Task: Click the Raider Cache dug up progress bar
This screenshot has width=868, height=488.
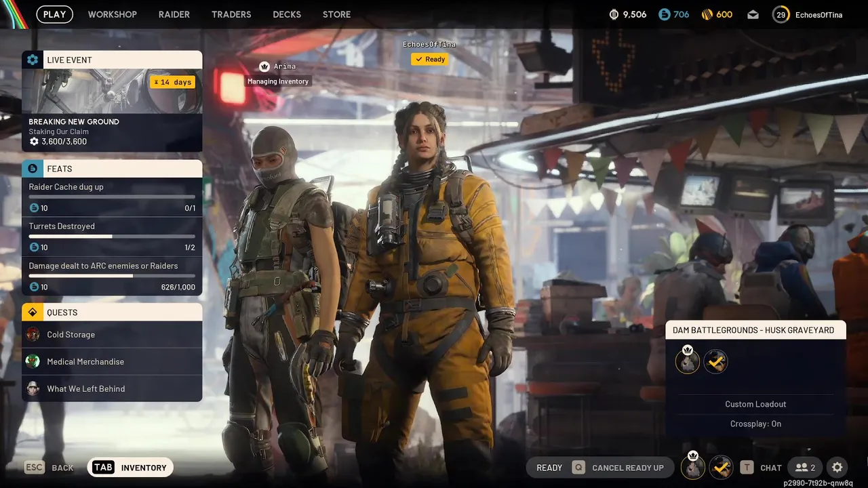Action: (x=112, y=197)
